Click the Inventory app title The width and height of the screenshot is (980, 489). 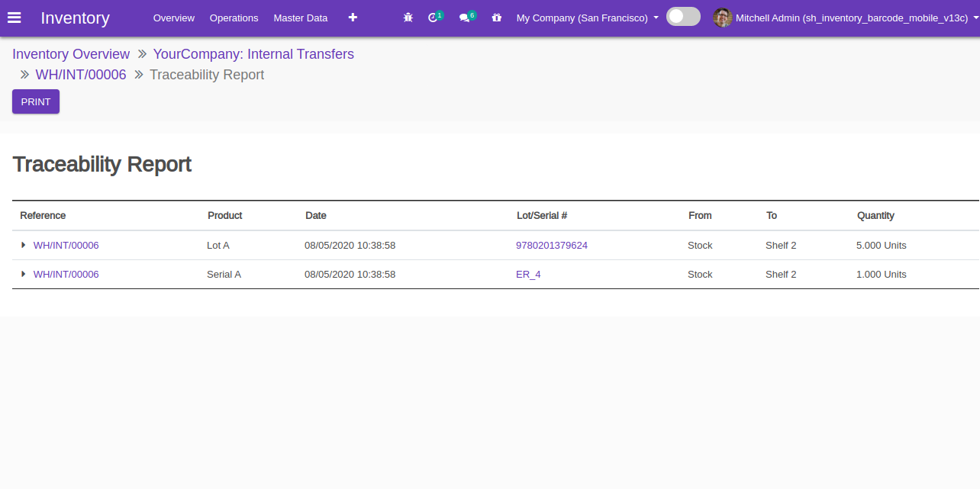pyautogui.click(x=75, y=18)
